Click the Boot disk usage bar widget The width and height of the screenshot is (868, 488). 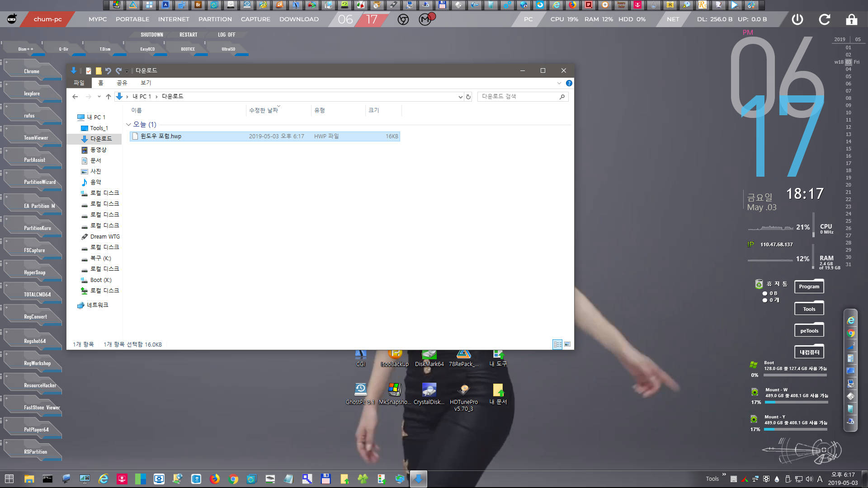tap(796, 375)
